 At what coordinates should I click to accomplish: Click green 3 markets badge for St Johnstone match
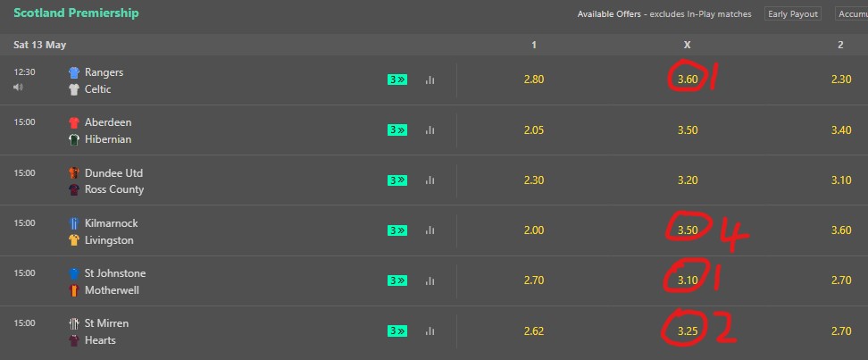tap(396, 280)
